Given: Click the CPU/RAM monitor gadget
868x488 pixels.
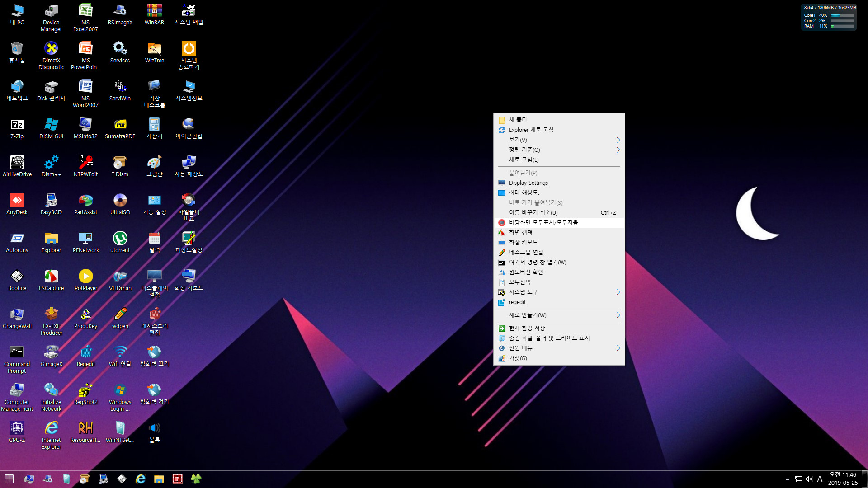Looking at the screenshot, I should click(x=829, y=17).
